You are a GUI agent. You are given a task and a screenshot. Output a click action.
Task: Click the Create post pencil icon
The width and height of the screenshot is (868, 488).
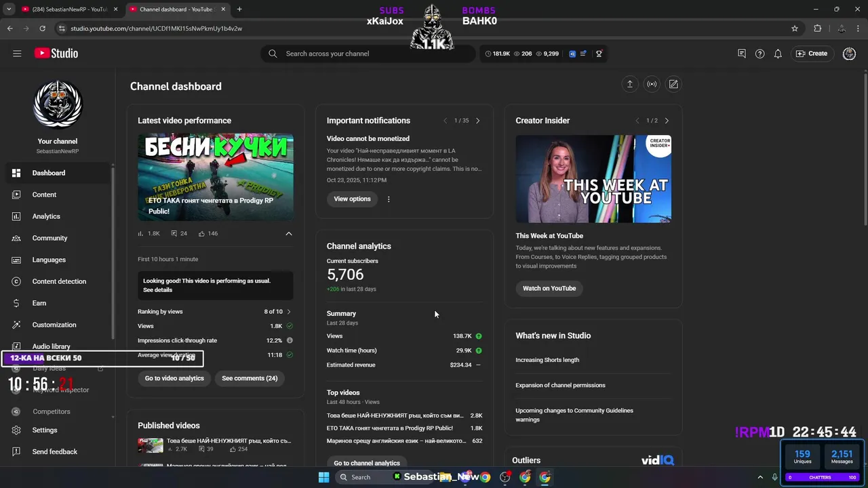(x=673, y=84)
